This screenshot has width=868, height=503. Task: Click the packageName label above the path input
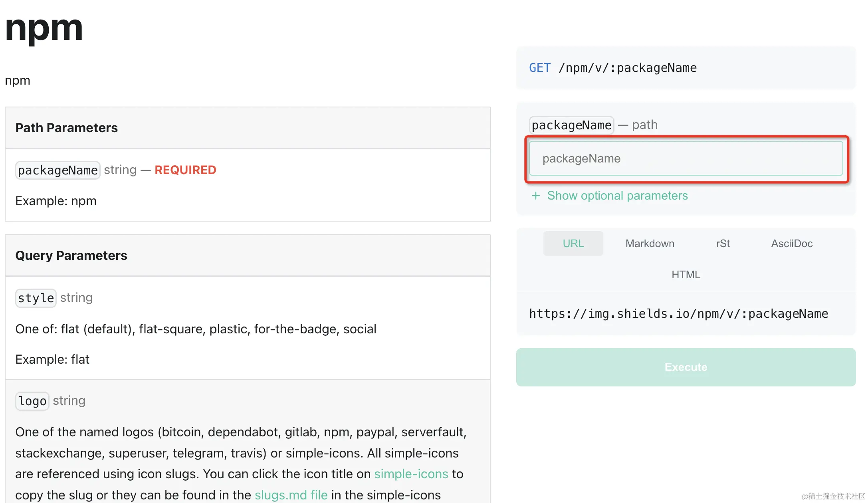tap(571, 125)
